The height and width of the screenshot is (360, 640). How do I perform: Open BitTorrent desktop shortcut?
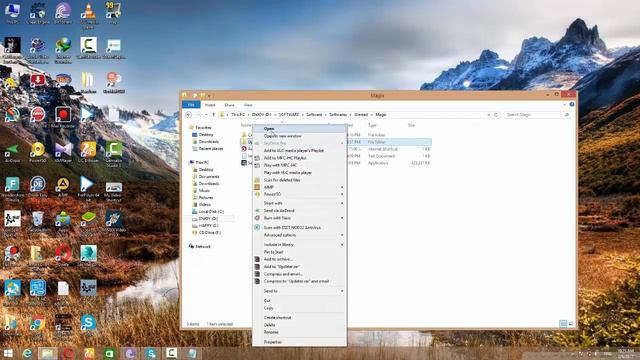[x=63, y=12]
